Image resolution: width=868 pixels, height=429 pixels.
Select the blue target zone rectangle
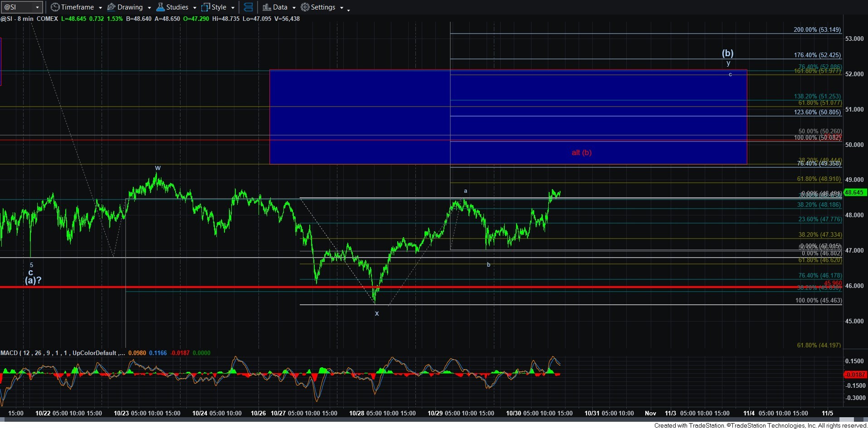[363, 113]
